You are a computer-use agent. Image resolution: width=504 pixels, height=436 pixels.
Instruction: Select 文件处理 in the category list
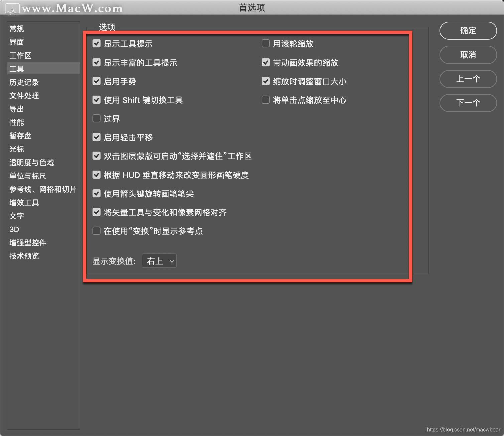tap(43, 96)
